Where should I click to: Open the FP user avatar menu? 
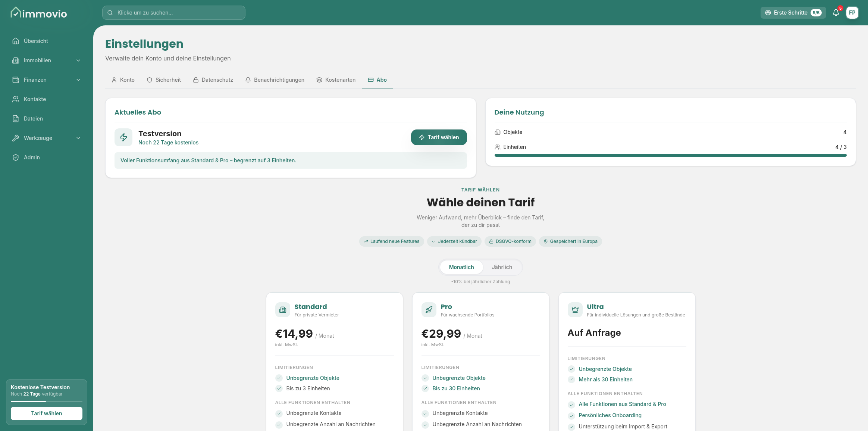pos(852,13)
